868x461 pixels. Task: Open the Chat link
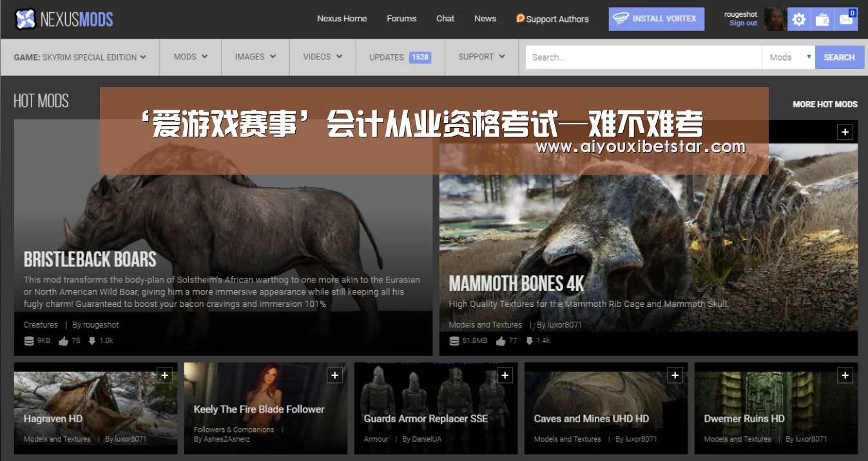pyautogui.click(x=445, y=19)
